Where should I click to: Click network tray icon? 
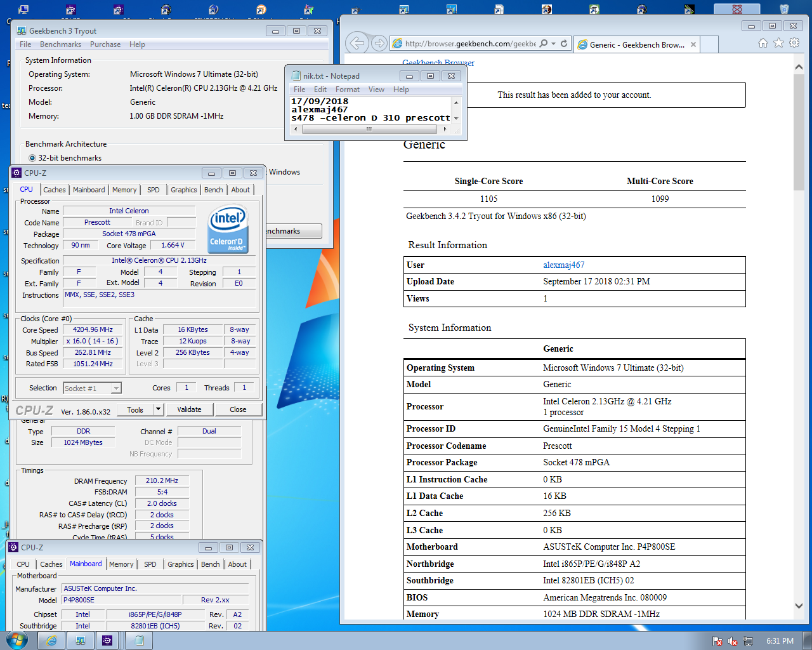(748, 641)
